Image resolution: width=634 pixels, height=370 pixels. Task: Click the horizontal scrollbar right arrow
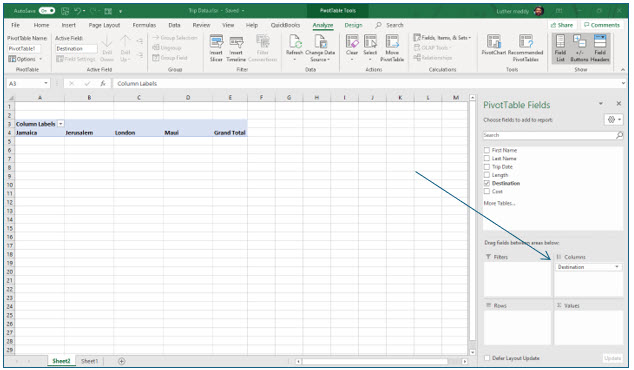click(465, 361)
